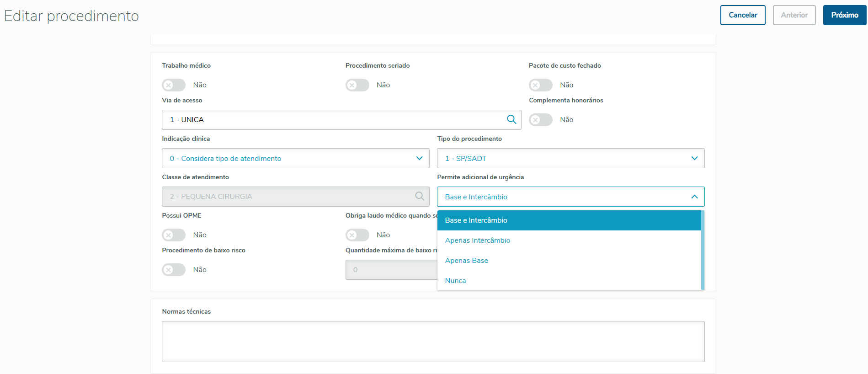868x374 pixels.
Task: Expand the Tipo do procedimento dropdown
Action: [x=570, y=158]
